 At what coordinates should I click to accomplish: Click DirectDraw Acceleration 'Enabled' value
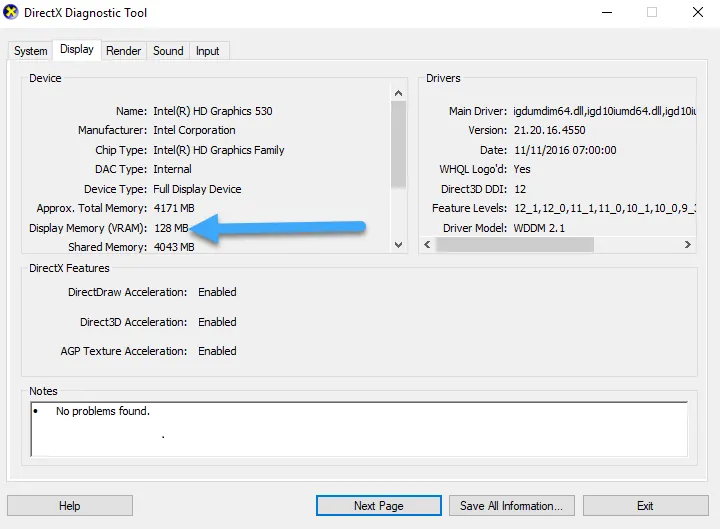tap(217, 292)
